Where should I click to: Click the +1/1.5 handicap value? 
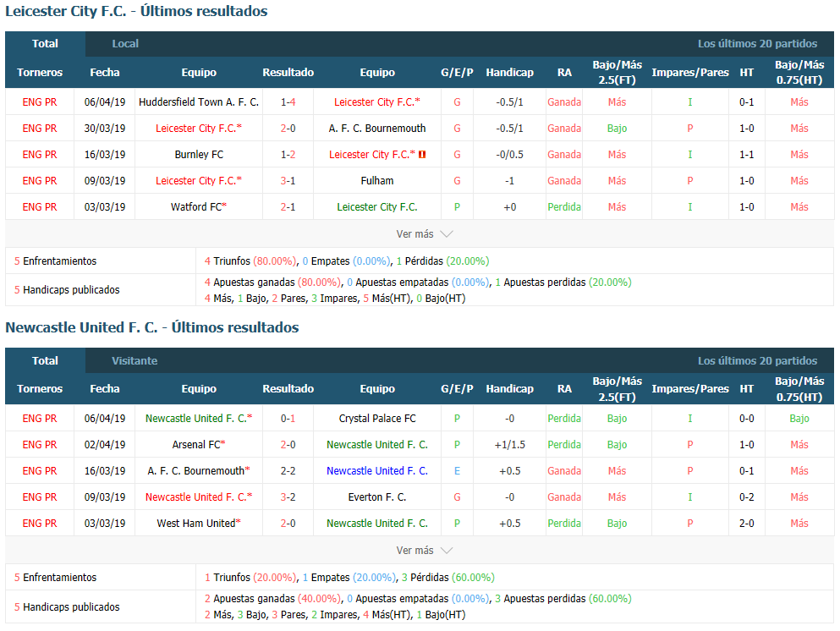pos(509,445)
